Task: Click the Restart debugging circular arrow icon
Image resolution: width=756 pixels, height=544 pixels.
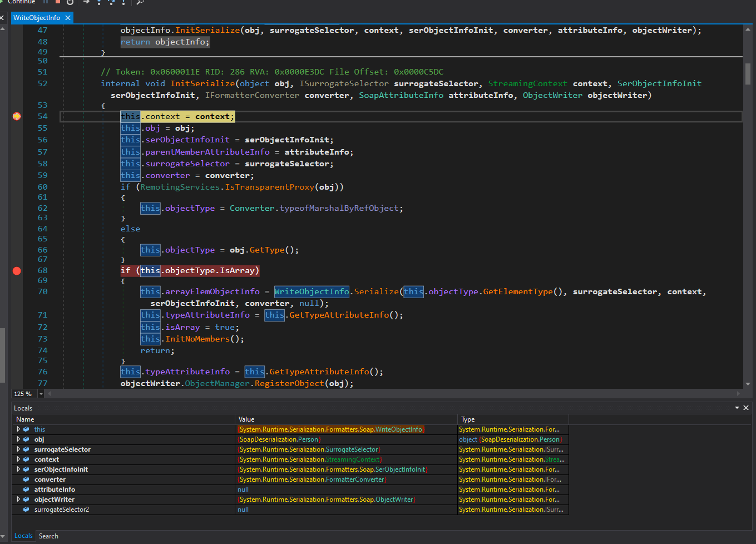Action: coord(70,2)
